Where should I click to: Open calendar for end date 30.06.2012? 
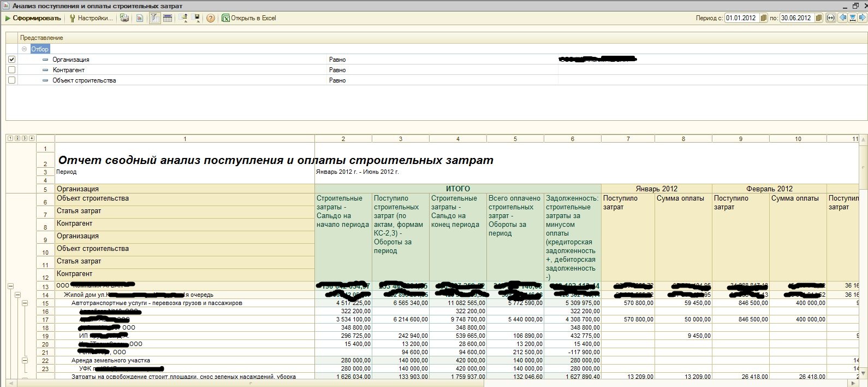coord(819,18)
